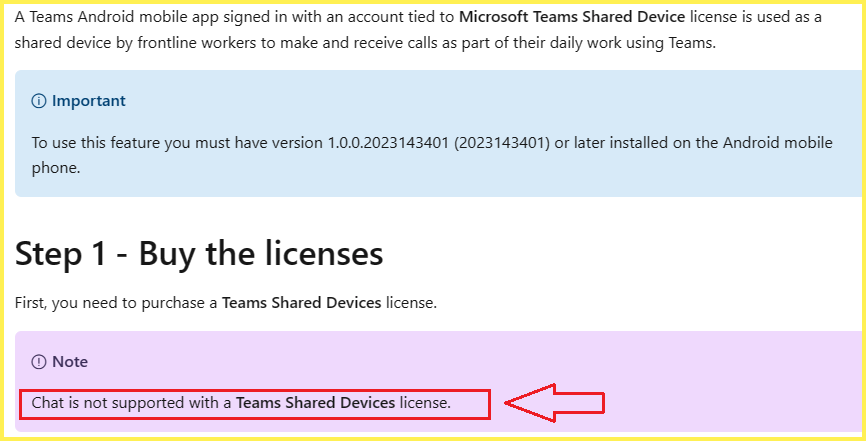Click the word 'phone.' ending the Important callout
Image resolution: width=866 pixels, height=441 pixels.
[x=56, y=169]
